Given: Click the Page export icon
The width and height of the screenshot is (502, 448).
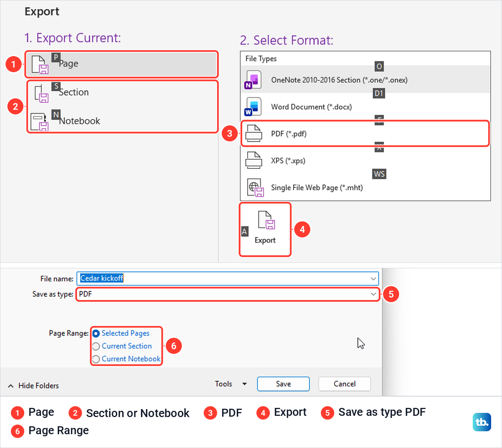Looking at the screenshot, I should 41,65.
